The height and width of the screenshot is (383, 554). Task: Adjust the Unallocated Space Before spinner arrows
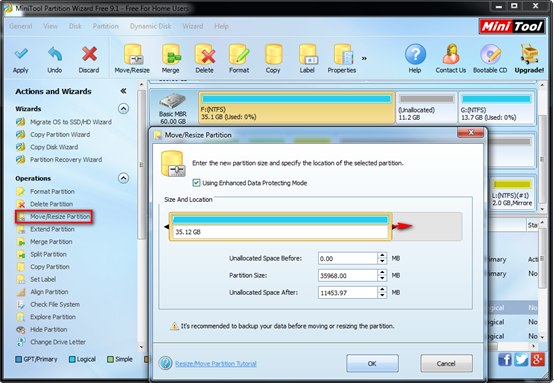tap(382, 258)
